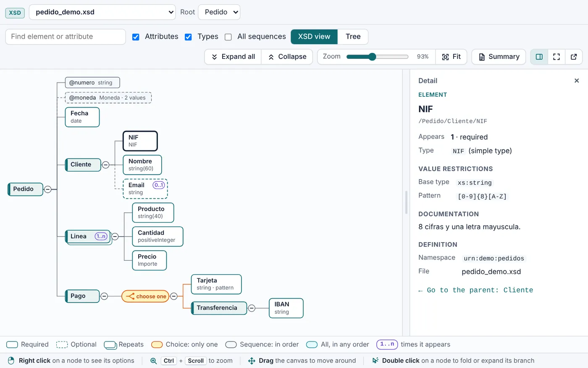The width and height of the screenshot is (588, 368).
Task: Collapse the Pago branch
Action: (x=104, y=297)
